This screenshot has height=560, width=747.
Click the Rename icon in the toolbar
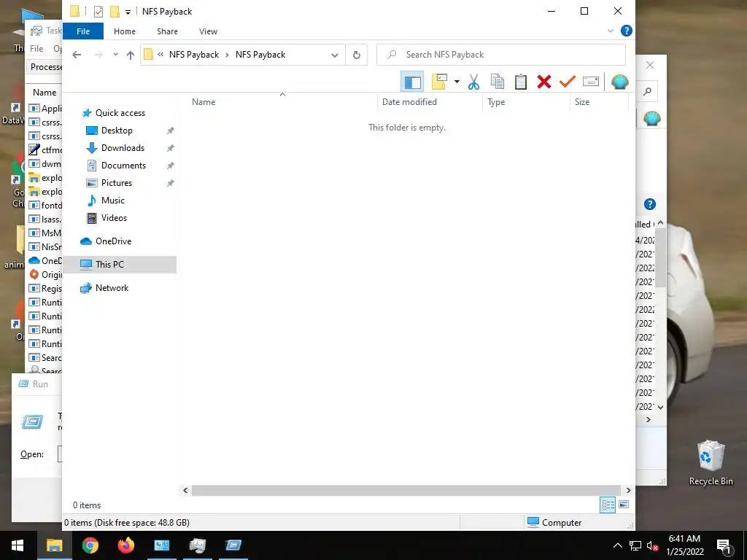pyautogui.click(x=590, y=82)
